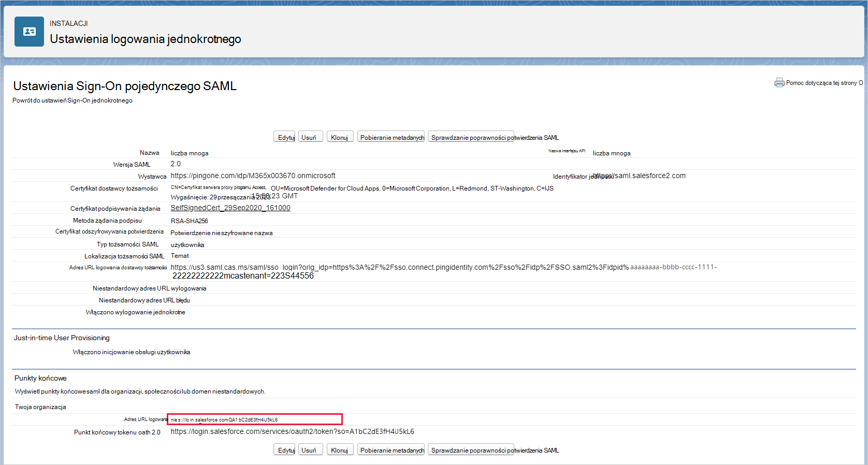868x465 pixels.
Task: Click the highlighted login URL value
Action: (254, 419)
